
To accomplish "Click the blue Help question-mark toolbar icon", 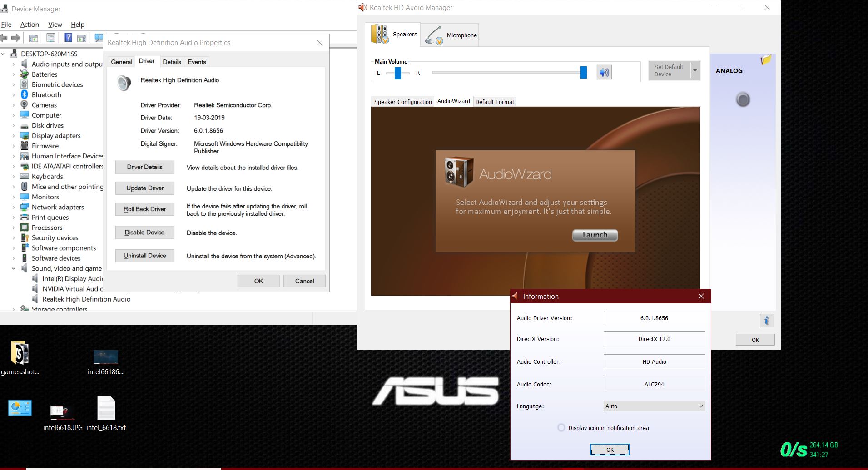I will [x=68, y=38].
